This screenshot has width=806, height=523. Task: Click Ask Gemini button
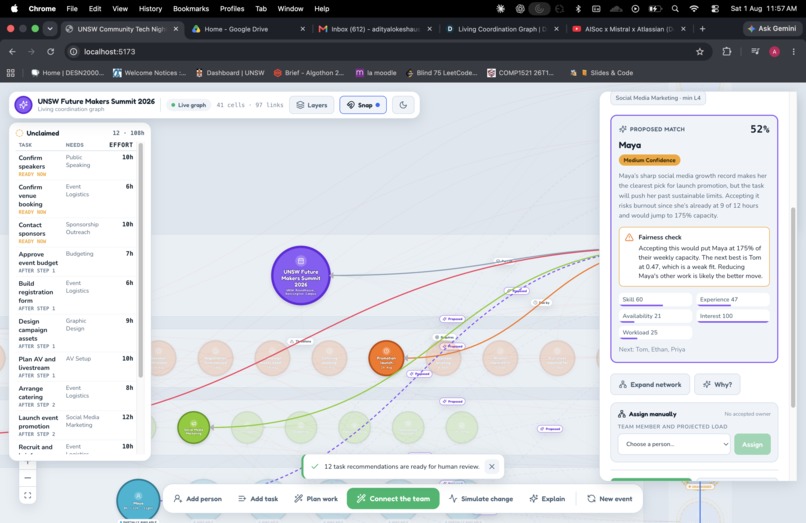point(772,29)
